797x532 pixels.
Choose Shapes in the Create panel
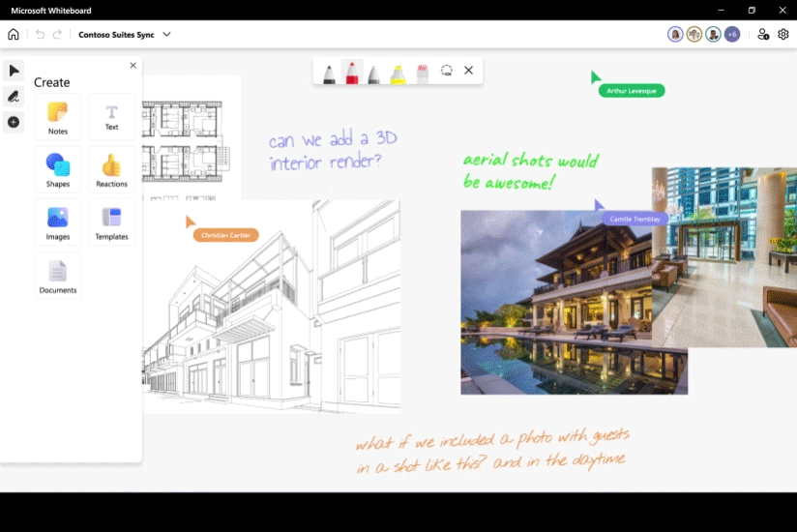(58, 169)
